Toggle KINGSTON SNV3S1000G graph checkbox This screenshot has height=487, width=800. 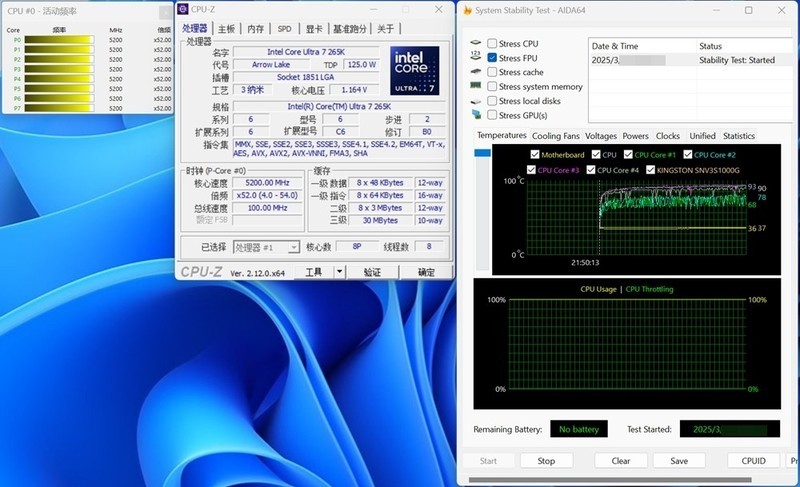[x=651, y=170]
